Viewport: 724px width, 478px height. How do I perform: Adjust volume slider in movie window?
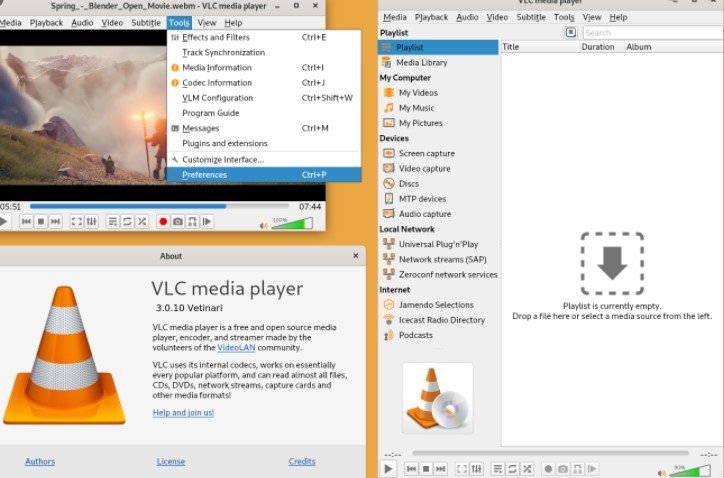tap(292, 224)
